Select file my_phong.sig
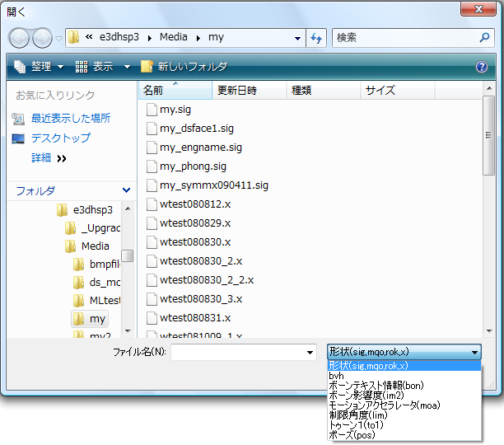 click(x=193, y=166)
